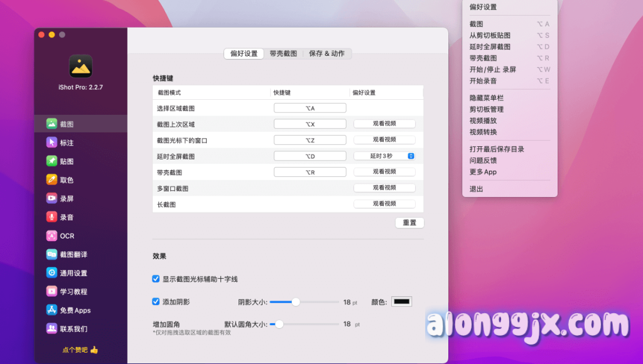The height and width of the screenshot is (364, 643).
Task: Click 观看视频 button for 长截图
Action: point(384,204)
